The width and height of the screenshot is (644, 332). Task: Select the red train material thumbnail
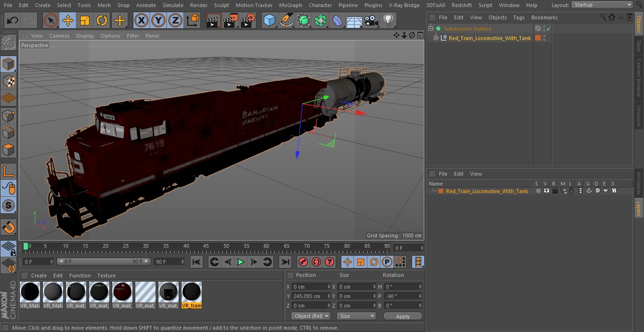pyautogui.click(x=122, y=295)
